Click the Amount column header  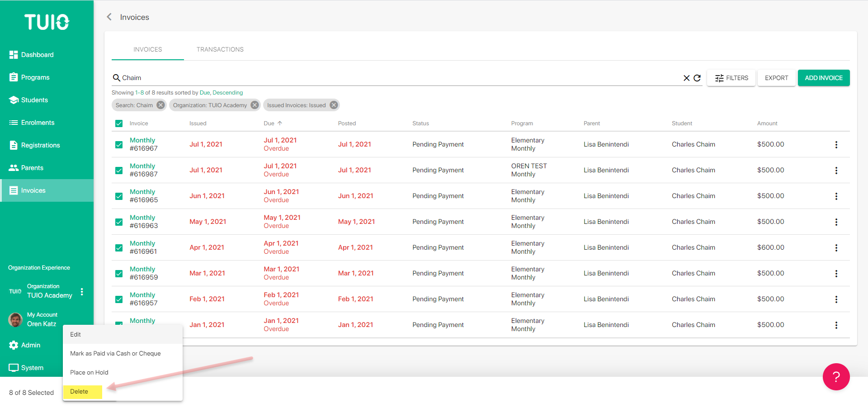pyautogui.click(x=767, y=123)
